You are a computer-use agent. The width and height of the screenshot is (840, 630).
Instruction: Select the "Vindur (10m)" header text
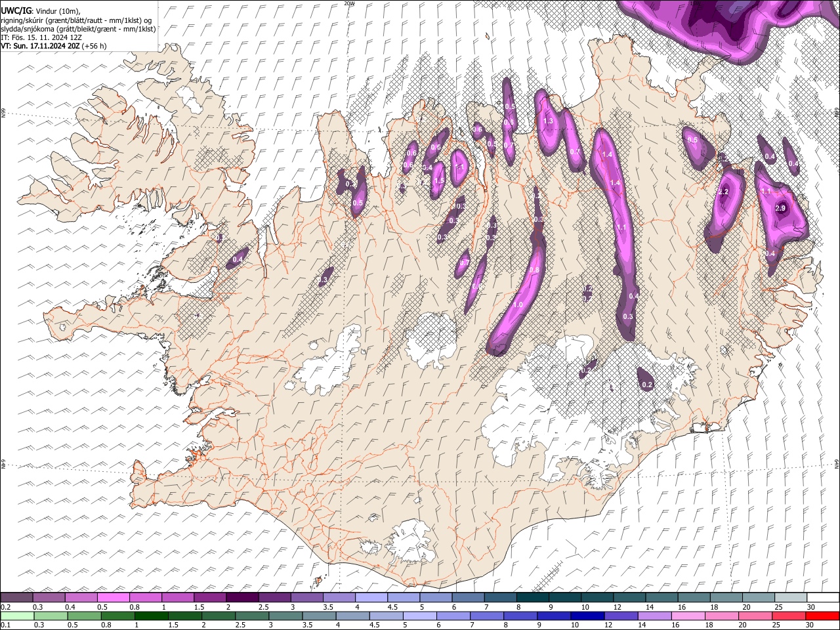coord(57,11)
